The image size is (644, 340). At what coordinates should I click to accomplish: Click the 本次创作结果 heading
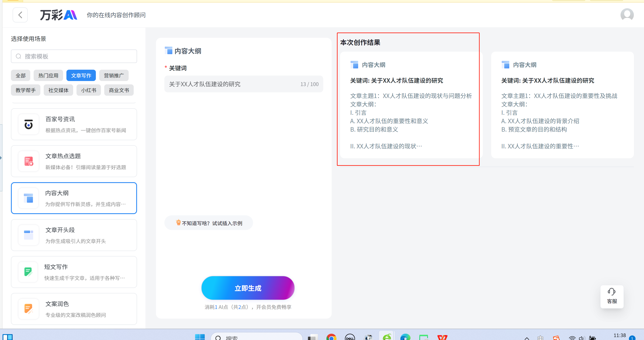click(360, 42)
